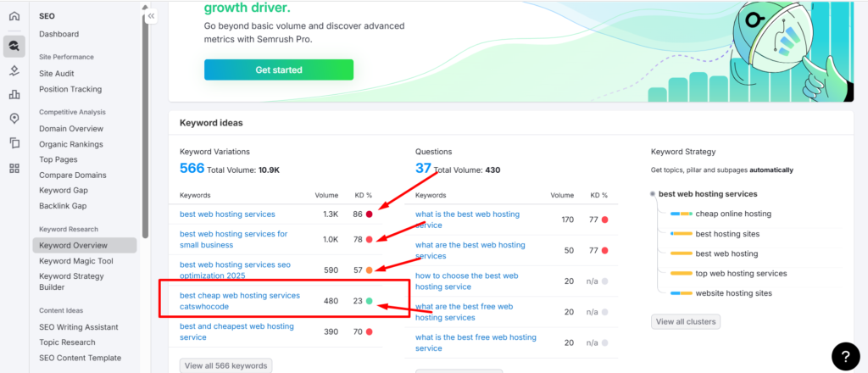This screenshot has width=868, height=373.
Task: Click the Get started button
Action: coord(278,70)
